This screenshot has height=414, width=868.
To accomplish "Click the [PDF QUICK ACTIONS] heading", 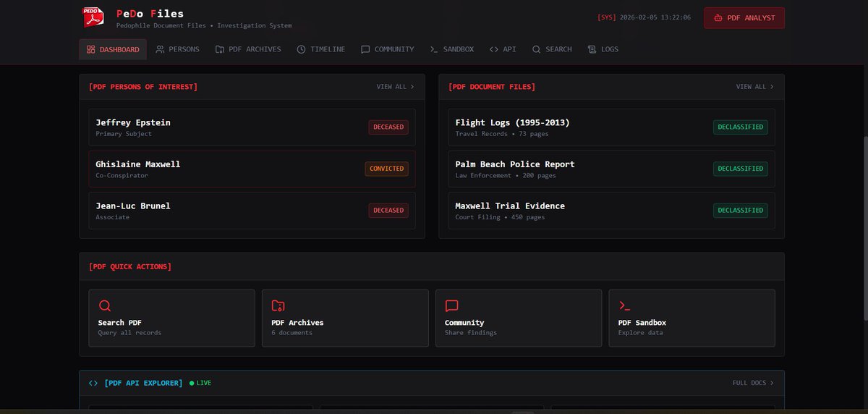I will tap(130, 267).
